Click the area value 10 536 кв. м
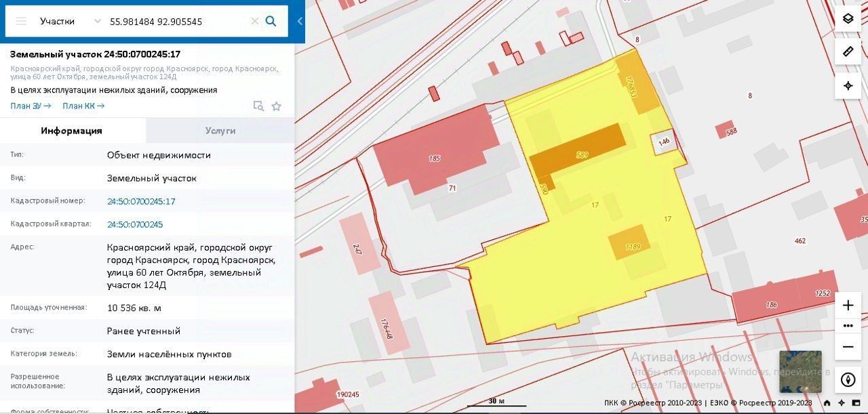The width and height of the screenshot is (868, 414). click(x=134, y=308)
